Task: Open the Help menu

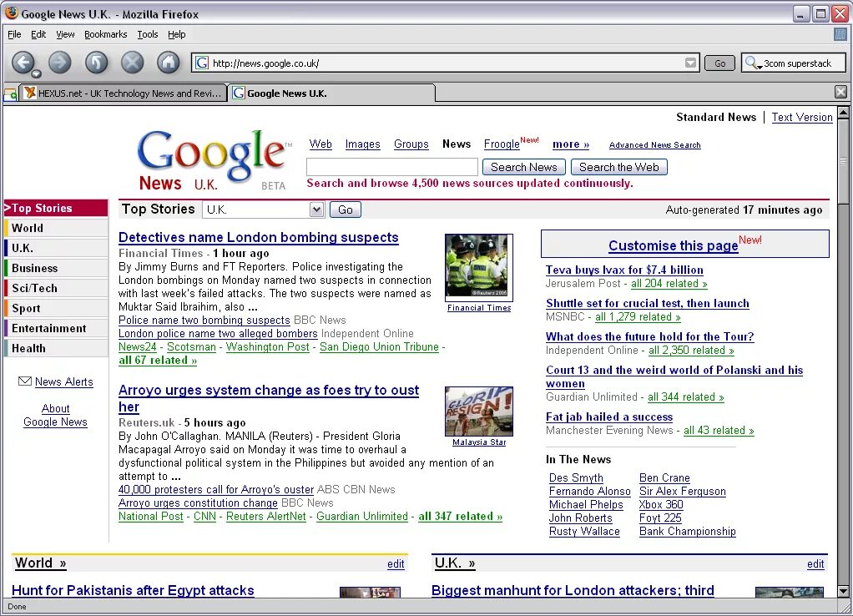Action: [176, 34]
